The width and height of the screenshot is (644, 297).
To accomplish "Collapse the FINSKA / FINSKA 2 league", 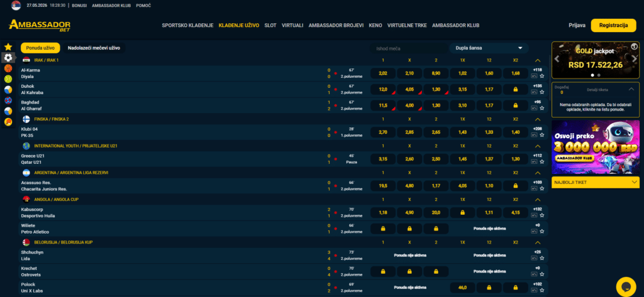I will 538,119.
